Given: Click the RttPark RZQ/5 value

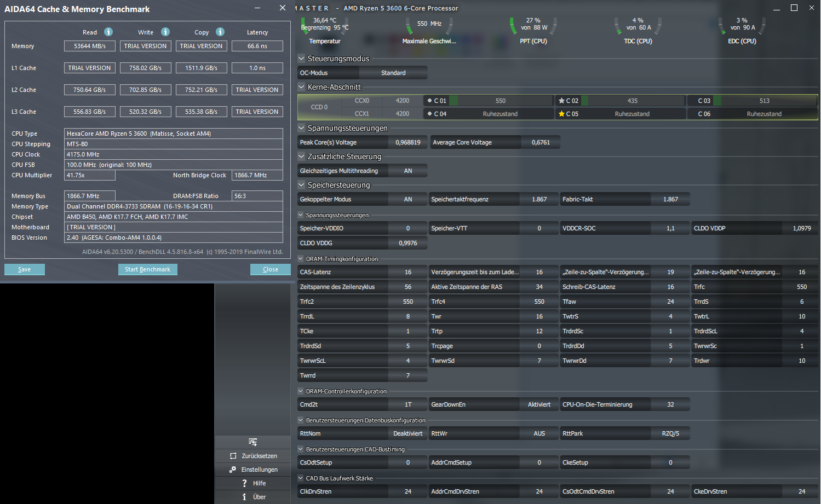Looking at the screenshot, I should (670, 433).
